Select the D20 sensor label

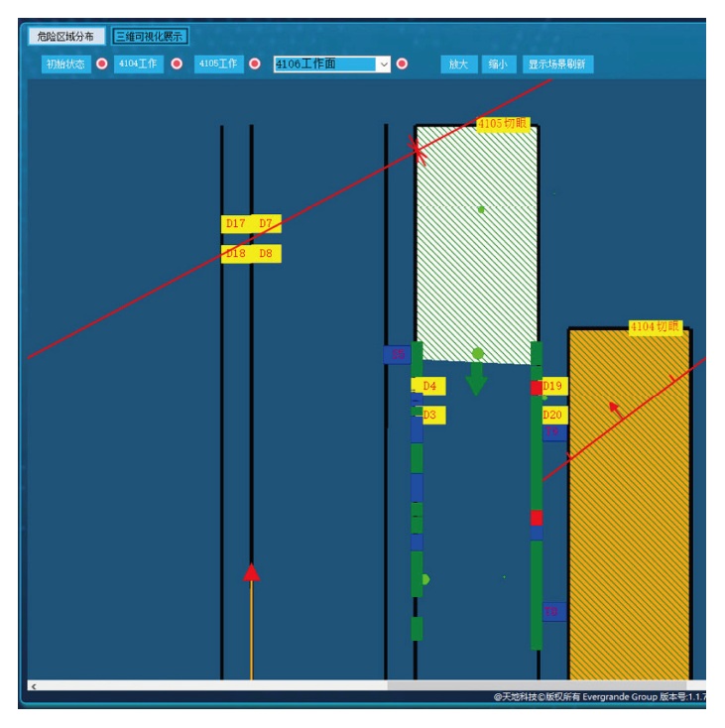click(553, 416)
